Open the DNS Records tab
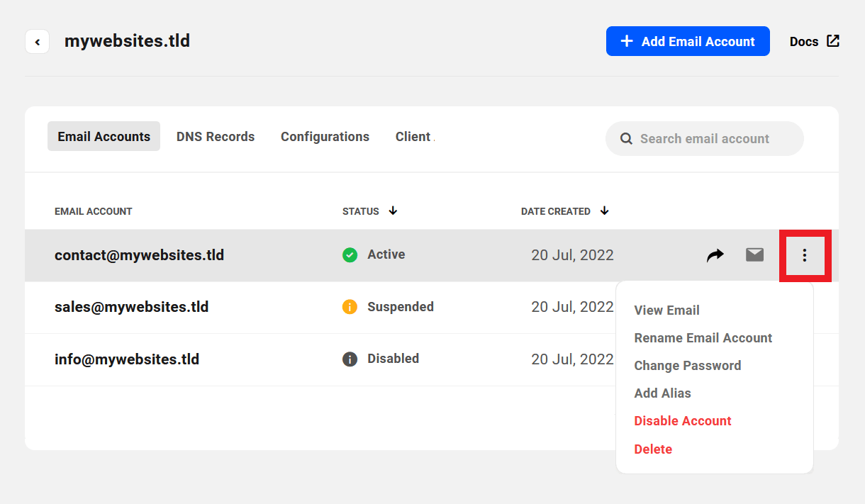The width and height of the screenshot is (865, 504). [x=216, y=137]
